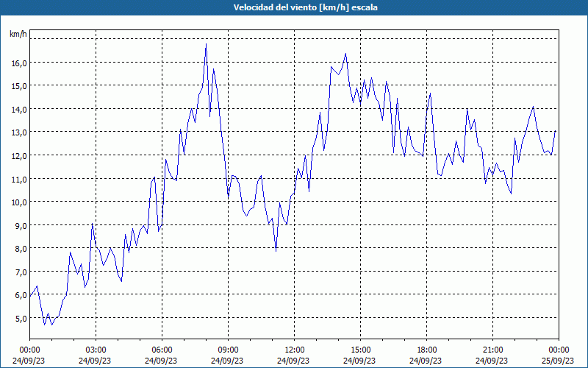The width and height of the screenshot is (588, 368).
Task: Click the wind speed peak near 08:00
Action: point(206,44)
